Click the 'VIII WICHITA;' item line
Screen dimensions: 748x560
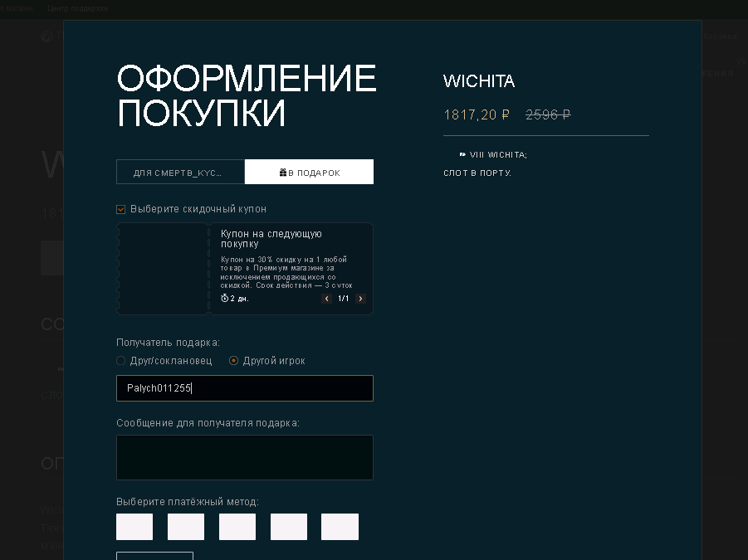point(498,155)
